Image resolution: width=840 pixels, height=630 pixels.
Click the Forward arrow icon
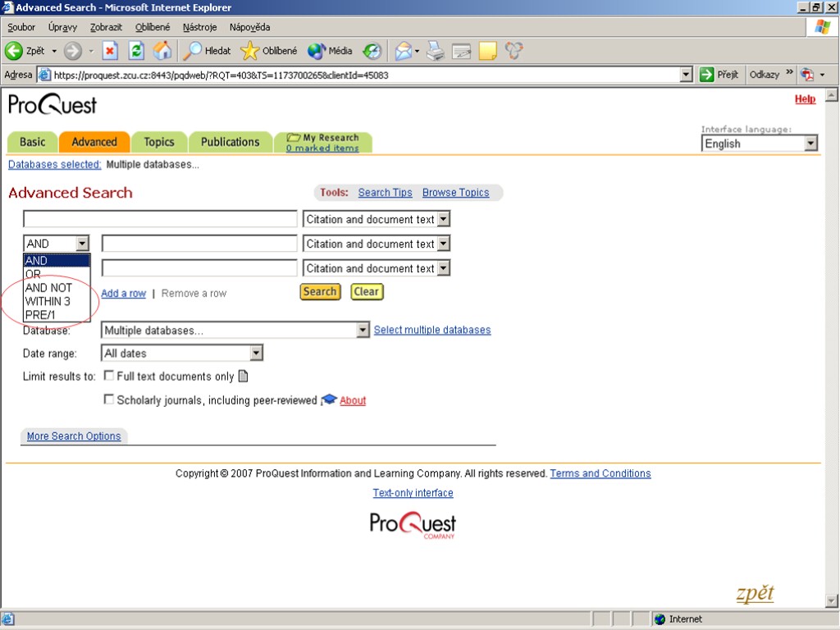click(73, 51)
